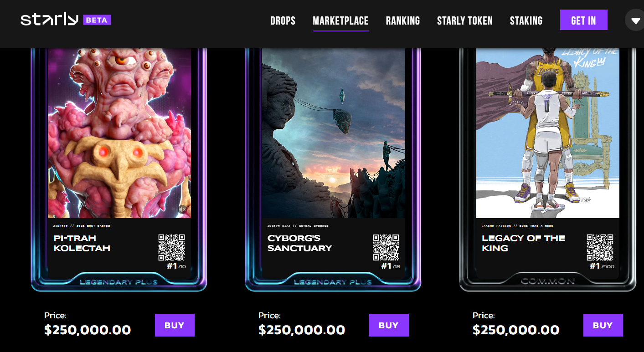Expand the account dropdown arrow in header
The height and width of the screenshot is (352, 644).
[x=635, y=20]
